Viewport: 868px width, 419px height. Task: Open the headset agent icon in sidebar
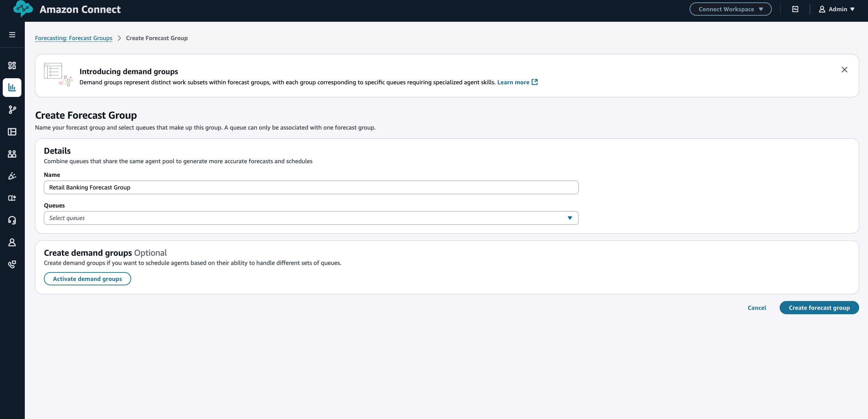pyautogui.click(x=12, y=220)
